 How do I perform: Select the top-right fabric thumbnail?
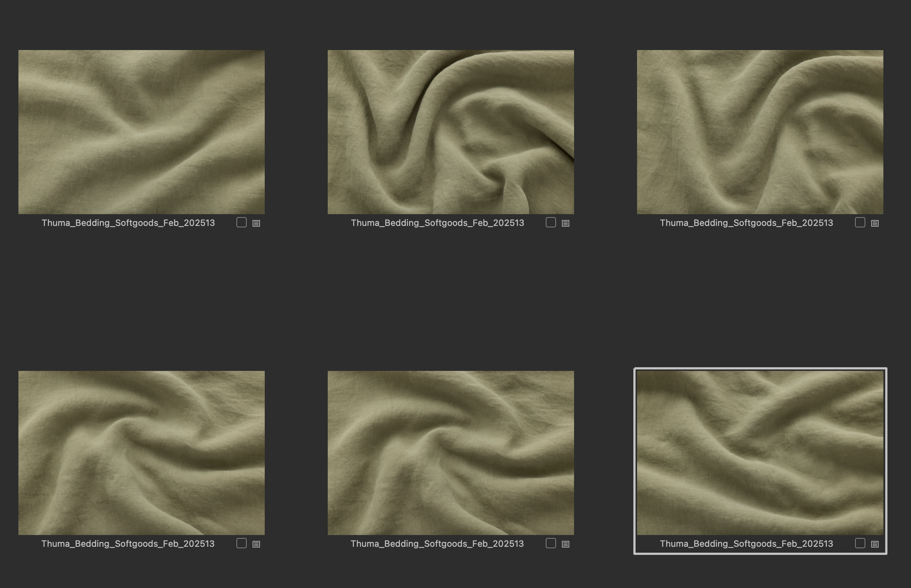click(x=760, y=132)
